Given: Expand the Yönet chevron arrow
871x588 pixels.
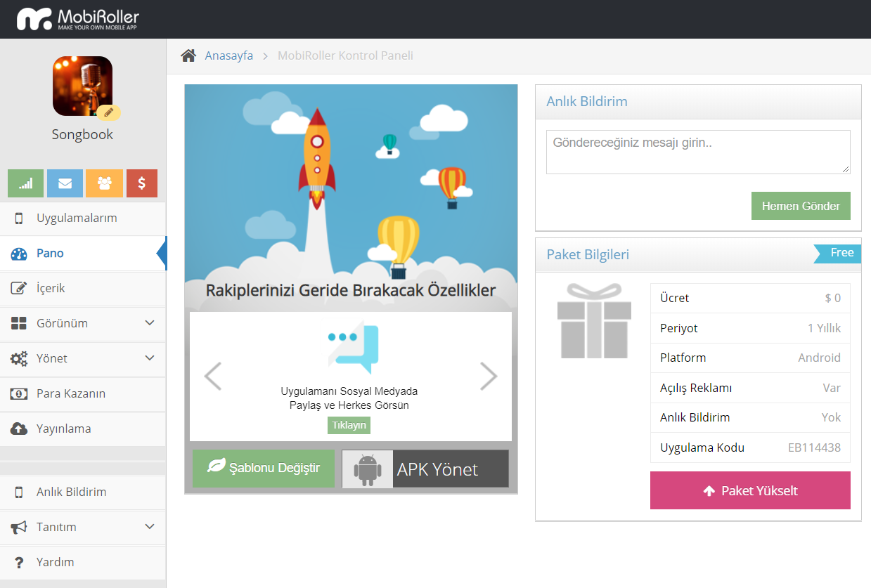Looking at the screenshot, I should [x=149, y=358].
